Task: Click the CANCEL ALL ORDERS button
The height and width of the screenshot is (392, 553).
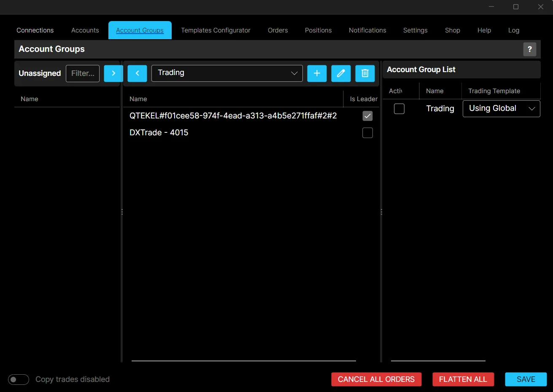Action: (x=376, y=379)
